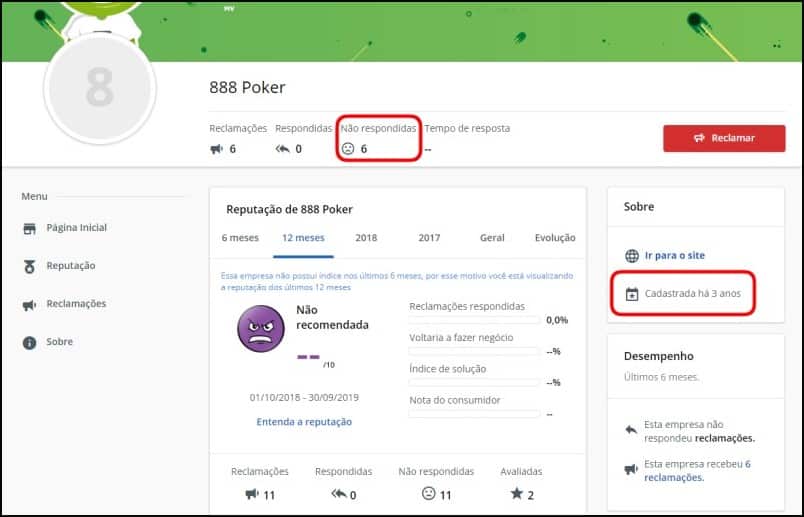Click the info icon next to Sobre menu item
Viewport: 804px width, 517px height.
point(30,343)
